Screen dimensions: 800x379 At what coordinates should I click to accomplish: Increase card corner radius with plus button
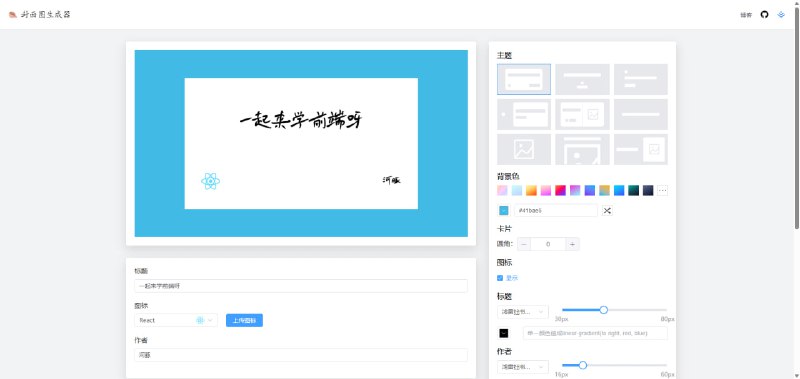pos(572,244)
